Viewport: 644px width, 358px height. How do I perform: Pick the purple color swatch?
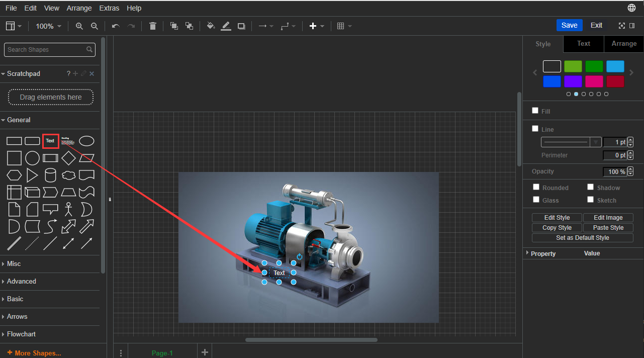[x=573, y=81]
